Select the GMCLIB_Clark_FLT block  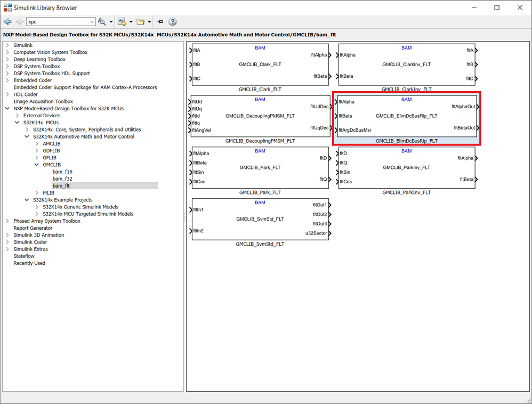[x=260, y=64]
